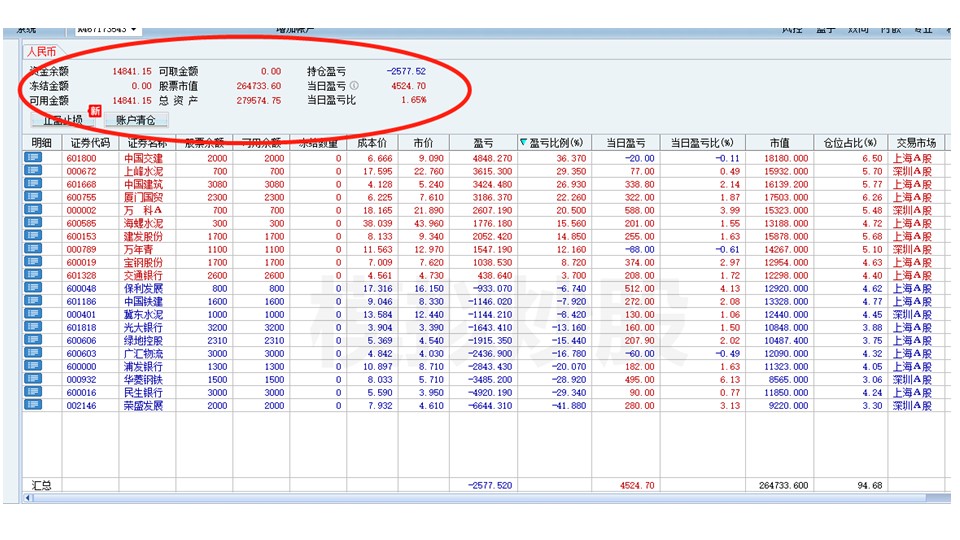
Task: Open detail icon for 广汇物流 row
Action: (33, 353)
